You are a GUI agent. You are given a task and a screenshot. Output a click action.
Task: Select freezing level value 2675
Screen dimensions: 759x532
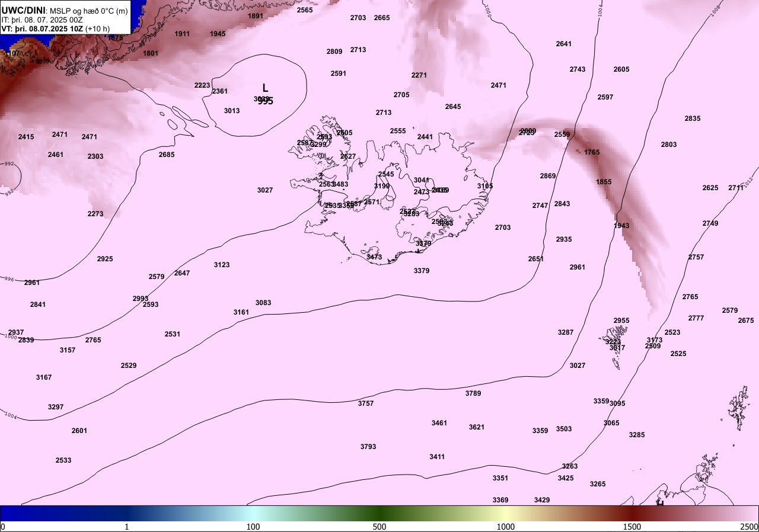[746, 321]
